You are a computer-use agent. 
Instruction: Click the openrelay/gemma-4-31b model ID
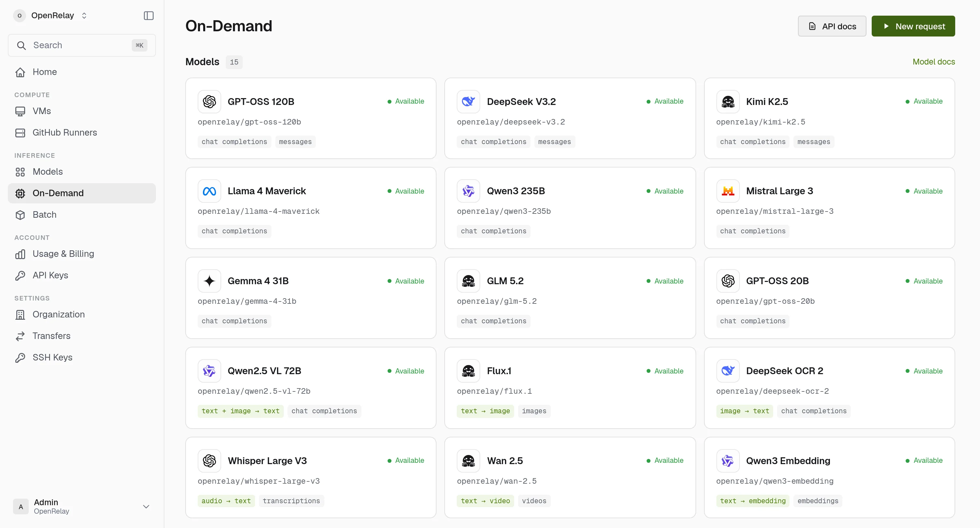[x=247, y=301]
